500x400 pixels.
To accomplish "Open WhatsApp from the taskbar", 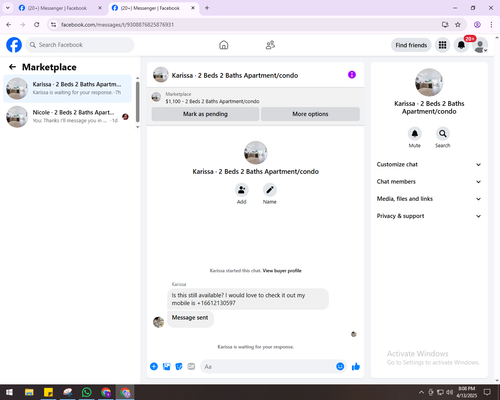I will [87, 392].
